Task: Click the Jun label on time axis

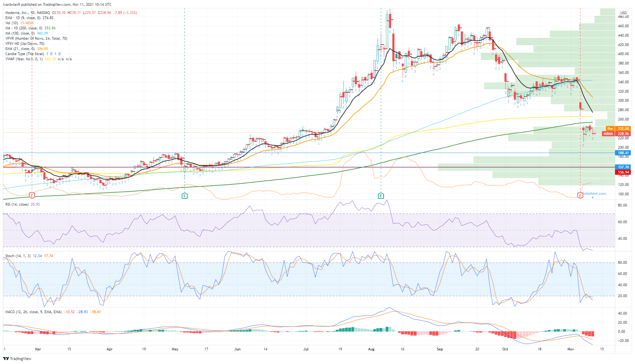Action: point(238,349)
